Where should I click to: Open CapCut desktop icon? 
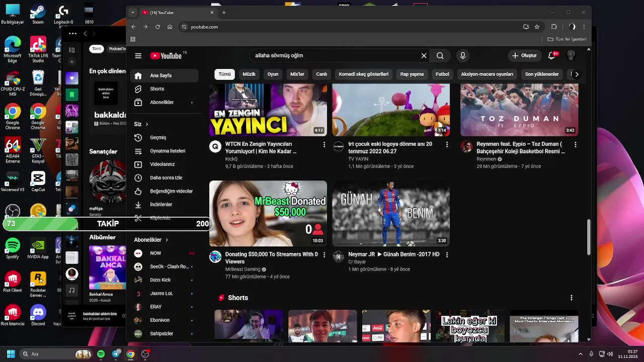(x=38, y=182)
